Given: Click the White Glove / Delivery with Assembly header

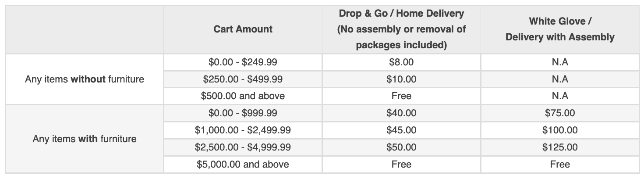Looking at the screenshot, I should click(x=560, y=29).
